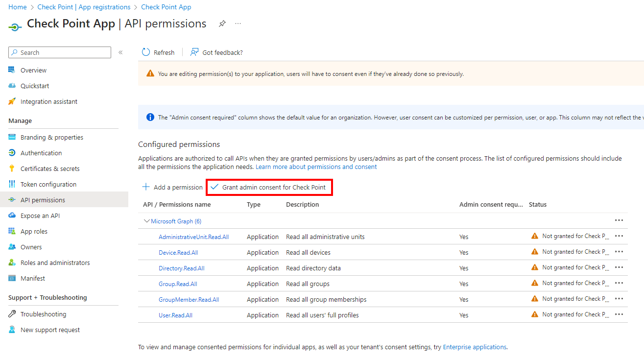Open Got feedback option

tap(216, 52)
